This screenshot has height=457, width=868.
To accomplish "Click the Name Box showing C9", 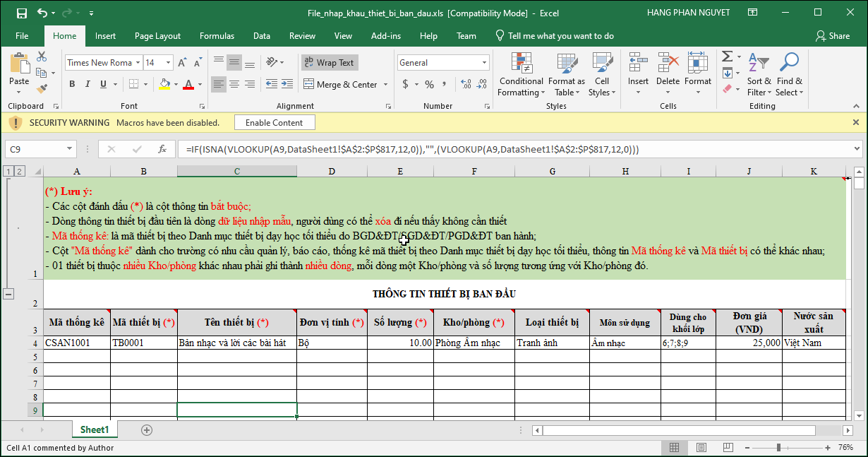I will click(35, 149).
